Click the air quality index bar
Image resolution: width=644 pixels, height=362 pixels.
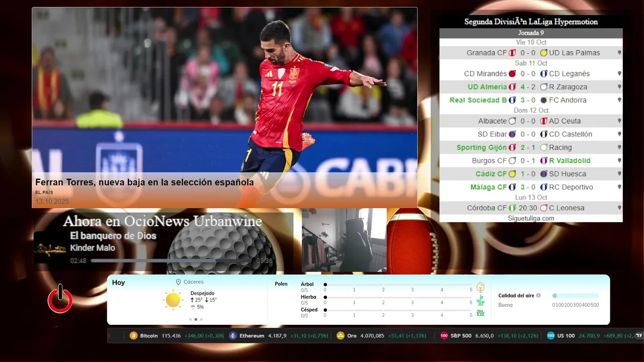pos(576,296)
